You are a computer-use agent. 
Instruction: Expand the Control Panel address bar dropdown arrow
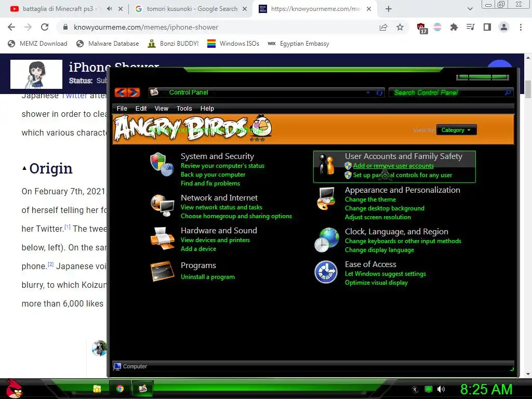click(x=368, y=92)
